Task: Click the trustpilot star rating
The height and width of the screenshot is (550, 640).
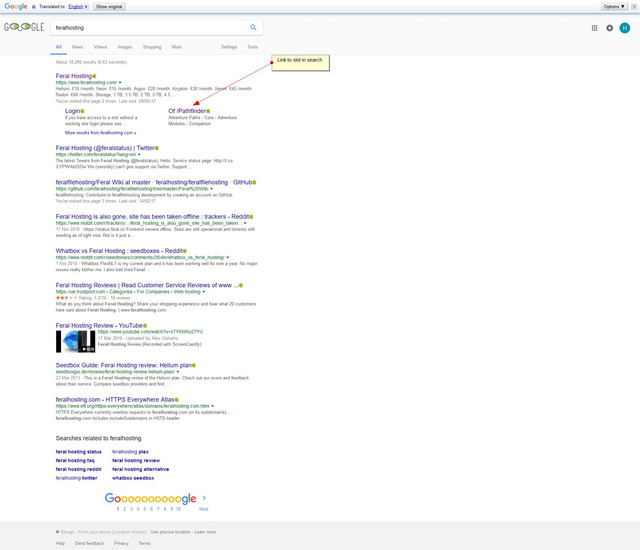Action: 67,298
